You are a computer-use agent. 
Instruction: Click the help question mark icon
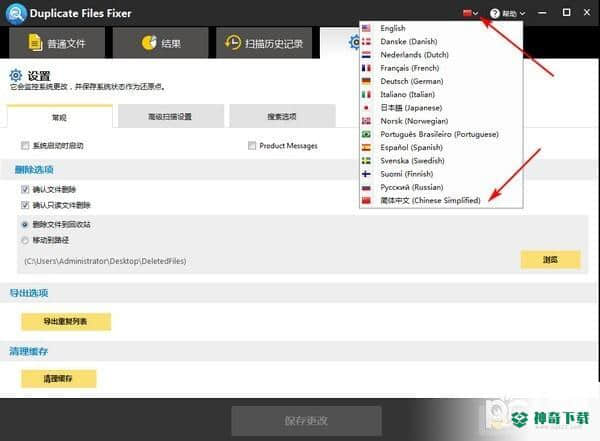tap(495, 13)
